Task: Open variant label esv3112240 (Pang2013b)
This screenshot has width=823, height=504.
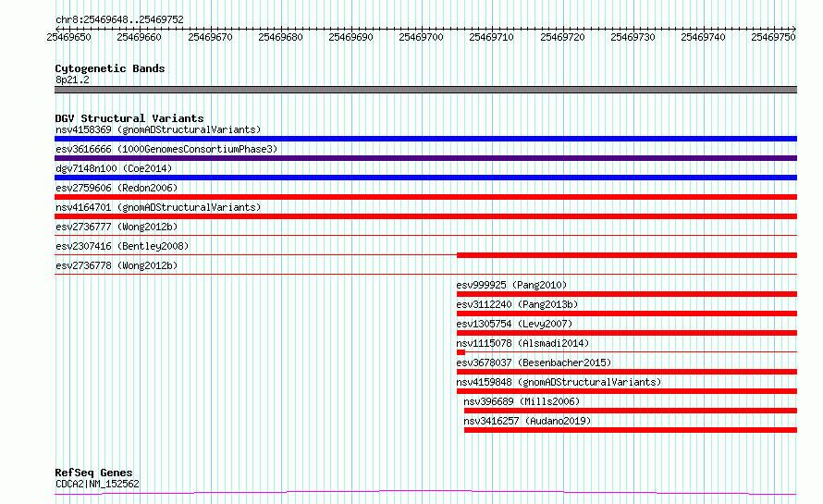Action: click(517, 304)
